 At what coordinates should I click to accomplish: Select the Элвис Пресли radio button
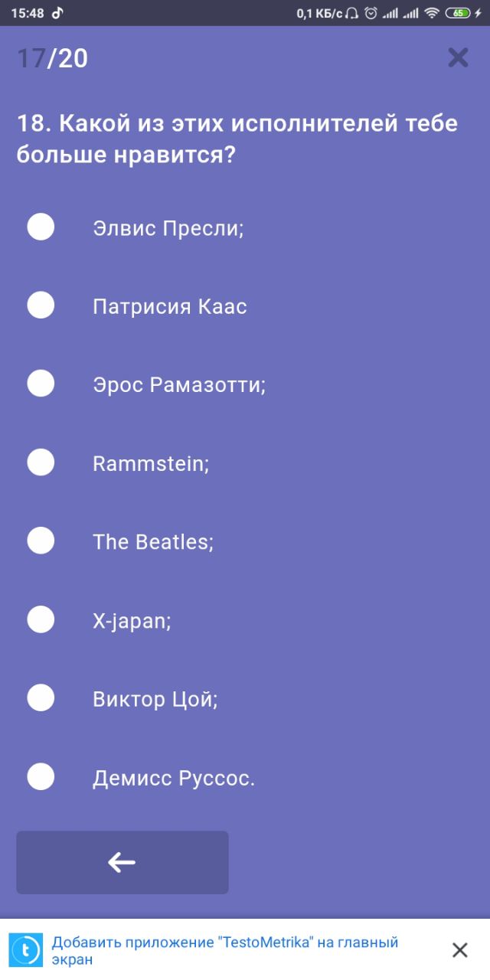click(x=41, y=227)
